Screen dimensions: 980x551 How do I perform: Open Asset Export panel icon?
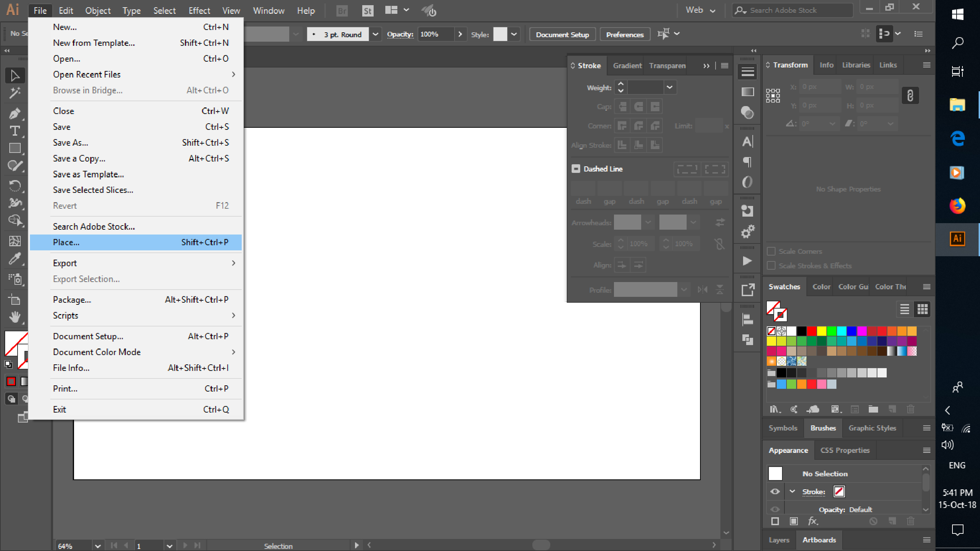click(x=747, y=290)
